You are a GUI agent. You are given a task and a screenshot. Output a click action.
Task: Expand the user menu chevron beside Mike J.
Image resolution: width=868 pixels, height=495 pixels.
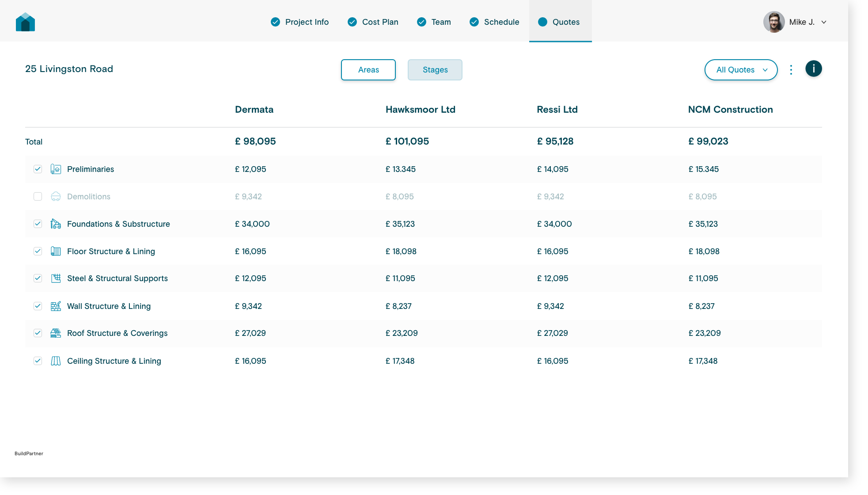(824, 22)
